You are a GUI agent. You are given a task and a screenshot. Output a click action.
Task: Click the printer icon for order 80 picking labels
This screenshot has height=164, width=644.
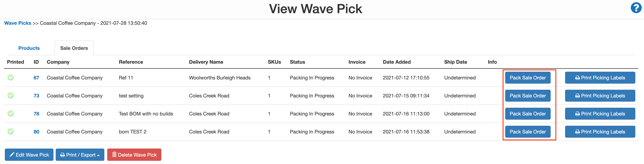click(x=578, y=132)
